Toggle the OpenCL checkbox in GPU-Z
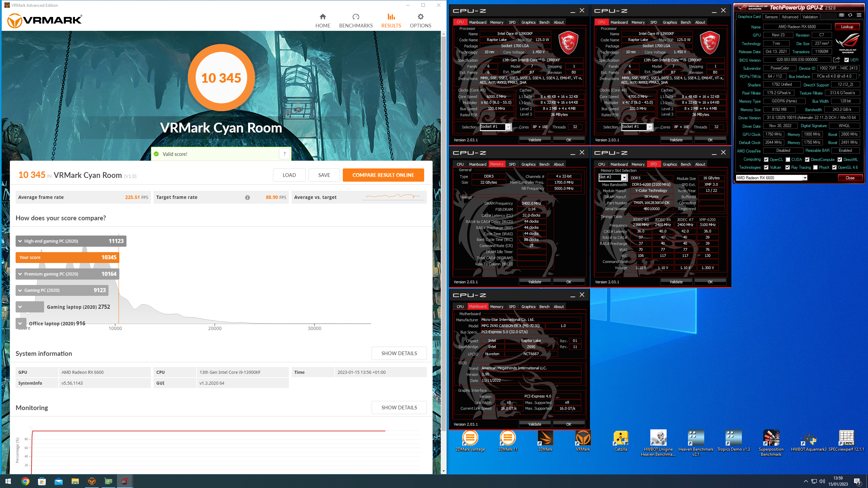Screen dimensions: 868x488 (x=766, y=160)
